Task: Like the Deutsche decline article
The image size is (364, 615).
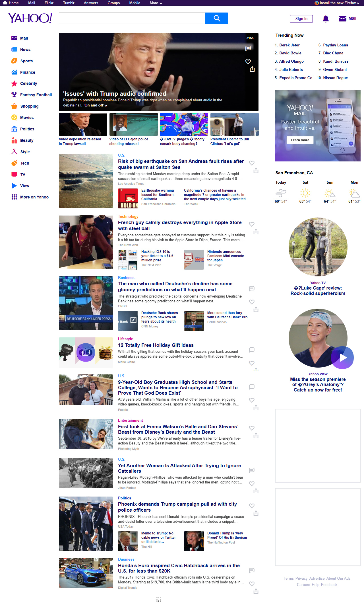Action: (252, 302)
